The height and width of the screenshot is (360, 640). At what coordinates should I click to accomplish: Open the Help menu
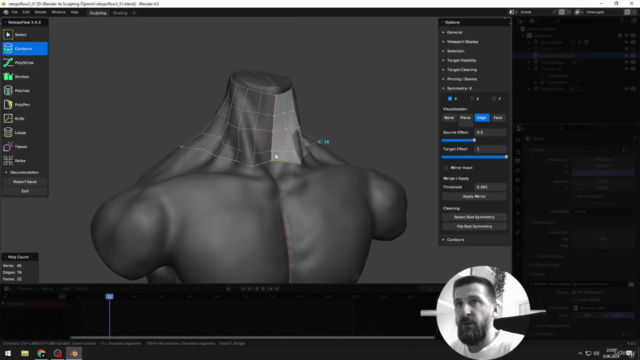click(74, 12)
